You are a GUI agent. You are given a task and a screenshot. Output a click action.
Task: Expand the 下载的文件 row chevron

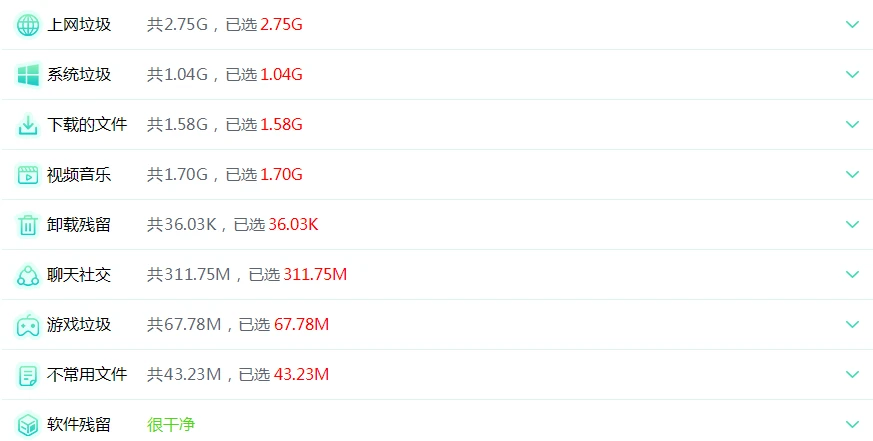coord(852,124)
